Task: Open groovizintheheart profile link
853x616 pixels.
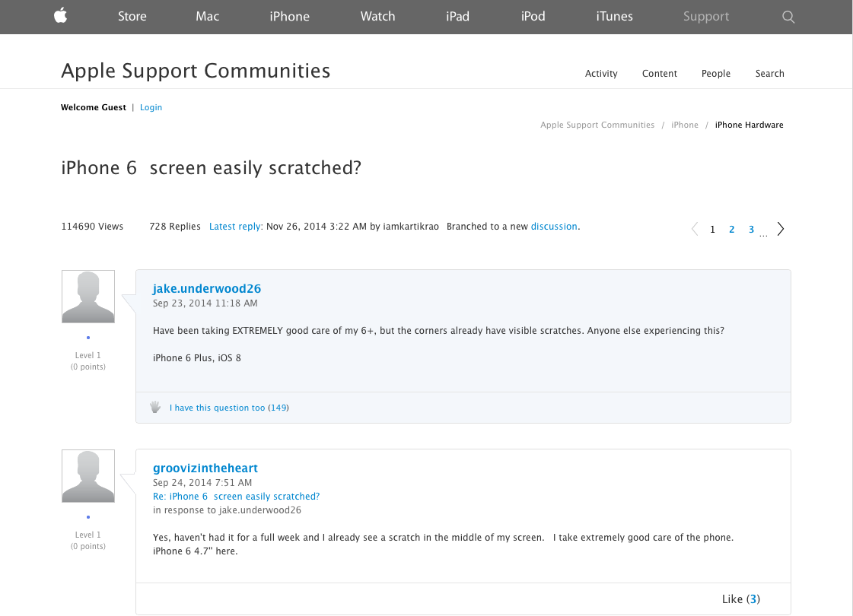Action: pyautogui.click(x=205, y=468)
